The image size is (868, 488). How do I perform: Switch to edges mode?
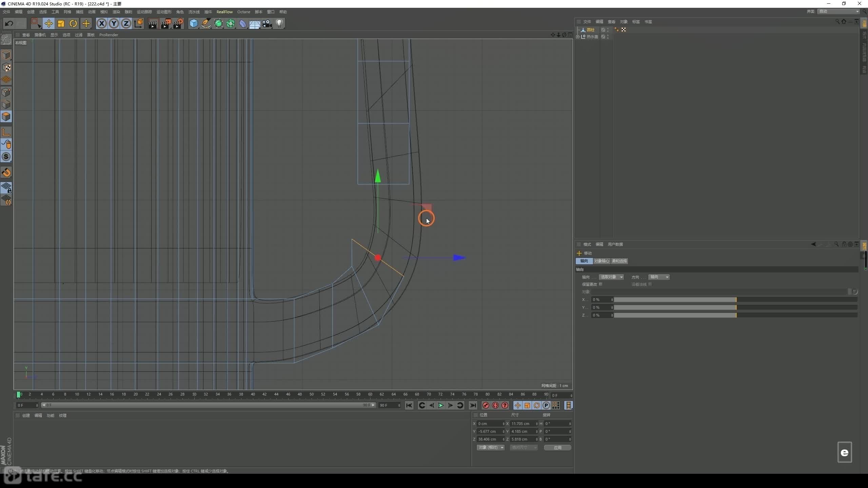click(6, 104)
